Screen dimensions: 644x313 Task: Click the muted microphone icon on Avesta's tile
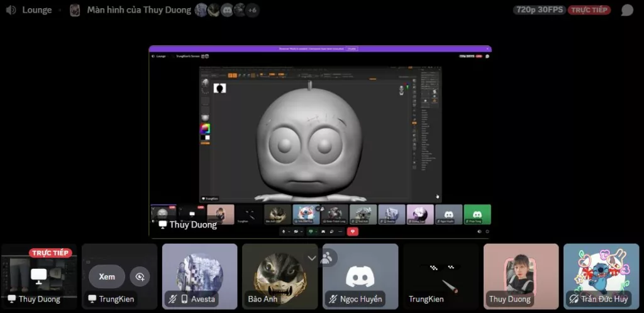(172, 299)
